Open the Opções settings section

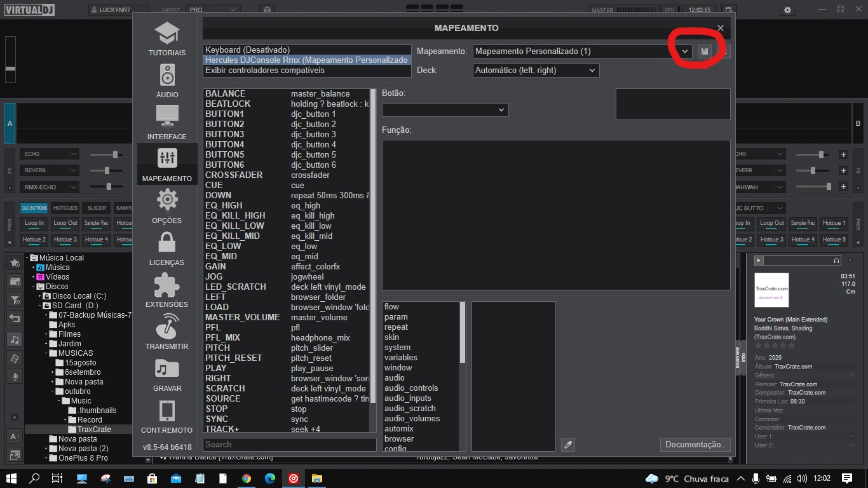(167, 207)
